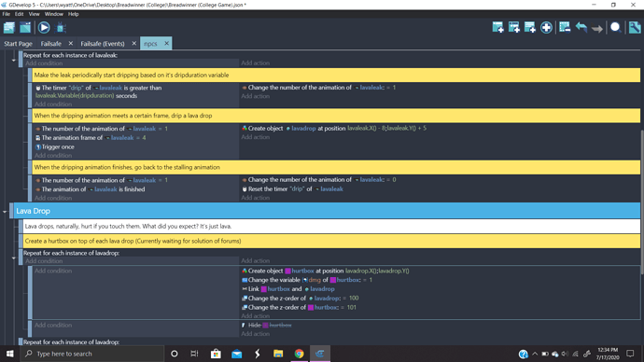Launch the game preview with play button

pyautogui.click(x=44, y=27)
